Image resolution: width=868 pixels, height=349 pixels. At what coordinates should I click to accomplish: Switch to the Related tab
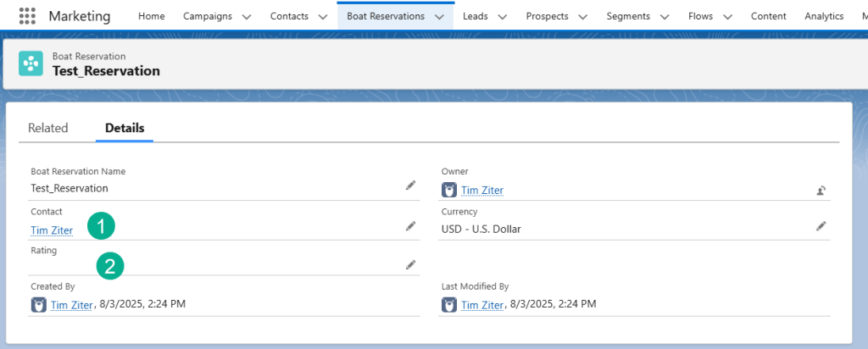coord(47,128)
